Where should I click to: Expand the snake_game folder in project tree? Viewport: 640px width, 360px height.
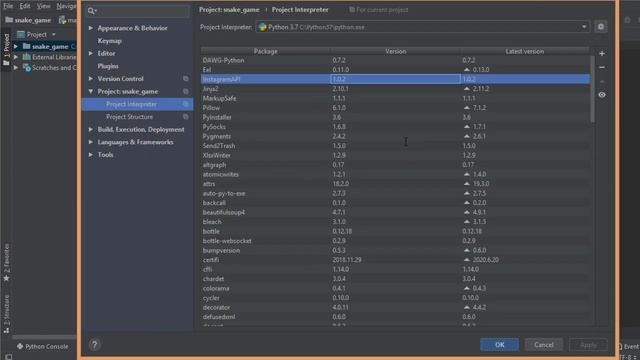pyautogui.click(x=16, y=47)
